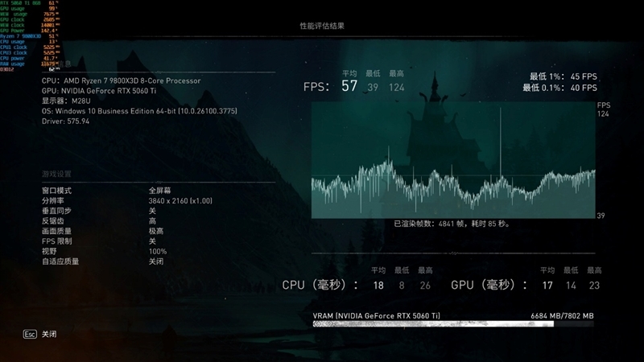Click the GPU usage overlay line
Image resolution: width=644 pixels, height=362 pixels.
pos(29,9)
